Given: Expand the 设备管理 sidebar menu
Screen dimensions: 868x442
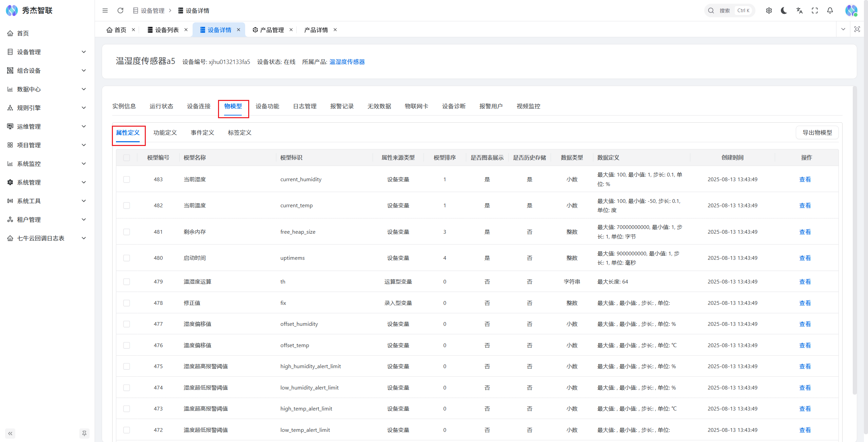Looking at the screenshot, I should (47, 52).
